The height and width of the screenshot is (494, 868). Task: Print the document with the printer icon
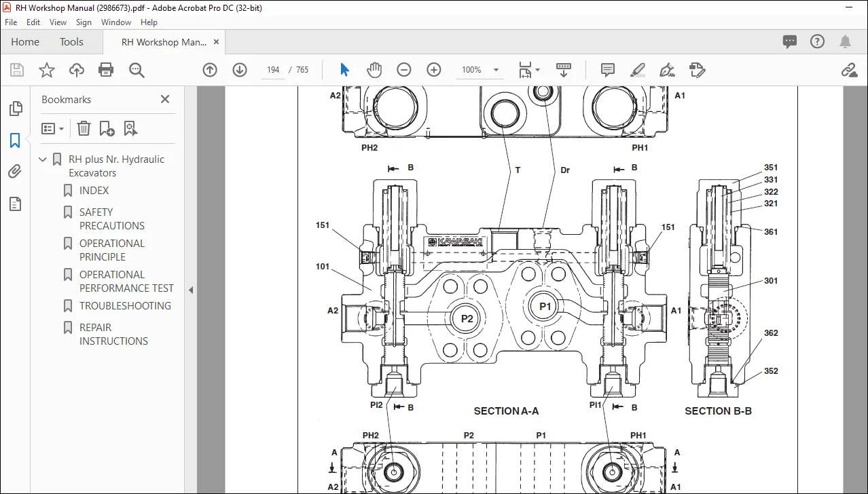[x=106, y=70]
